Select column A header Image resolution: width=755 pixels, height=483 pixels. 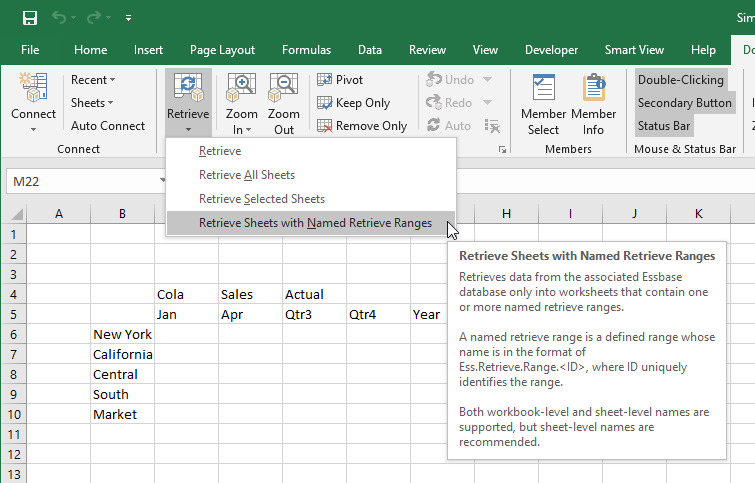pyautogui.click(x=59, y=214)
